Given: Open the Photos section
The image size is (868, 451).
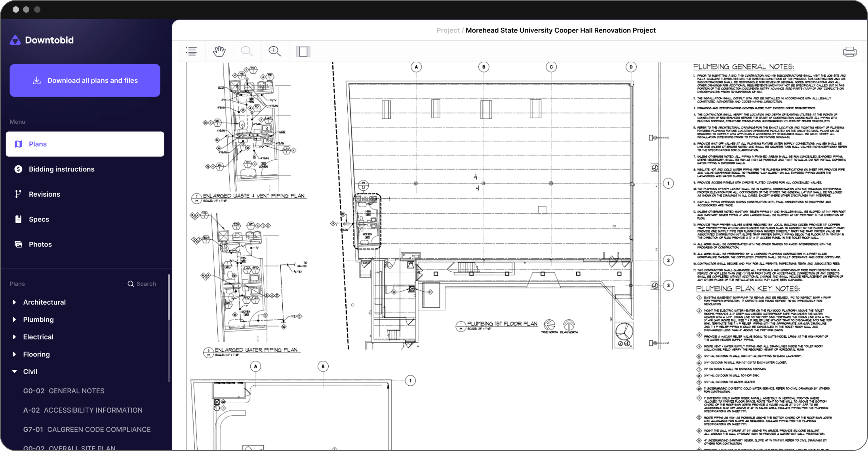Looking at the screenshot, I should point(40,244).
